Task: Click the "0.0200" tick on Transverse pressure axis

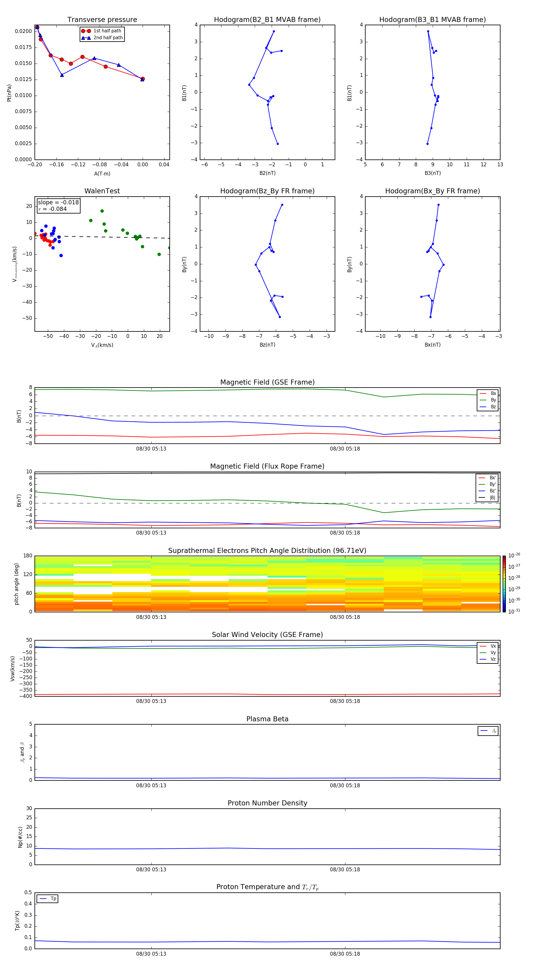Action: coord(23,31)
